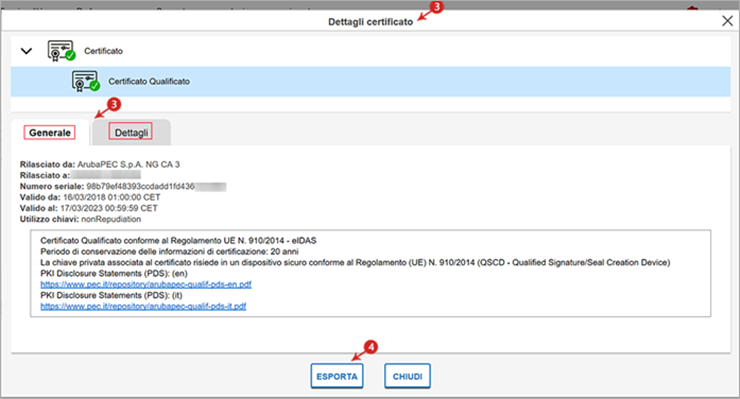This screenshot has width=740, height=399.
Task: Click the 'Utilizzo chiavi: nonRepudiation' line
Action: click(x=80, y=219)
